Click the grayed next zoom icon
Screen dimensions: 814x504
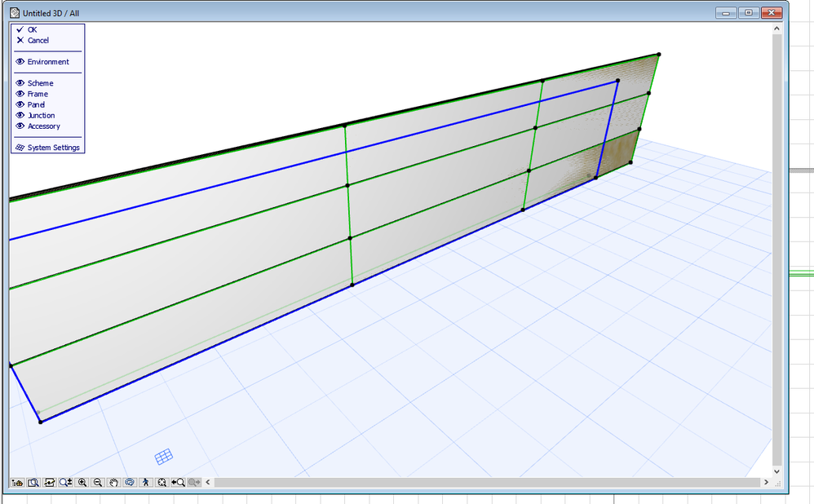[194, 482]
